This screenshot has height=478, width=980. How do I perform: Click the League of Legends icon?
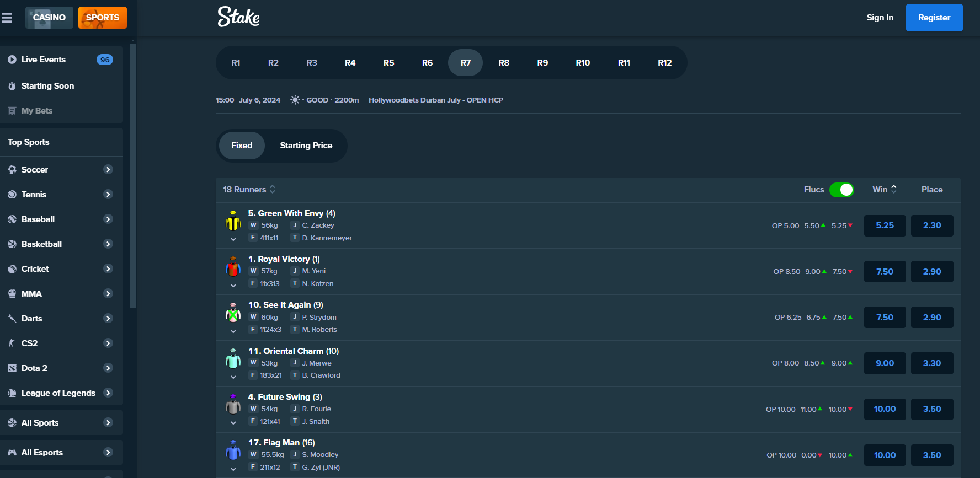coord(12,393)
